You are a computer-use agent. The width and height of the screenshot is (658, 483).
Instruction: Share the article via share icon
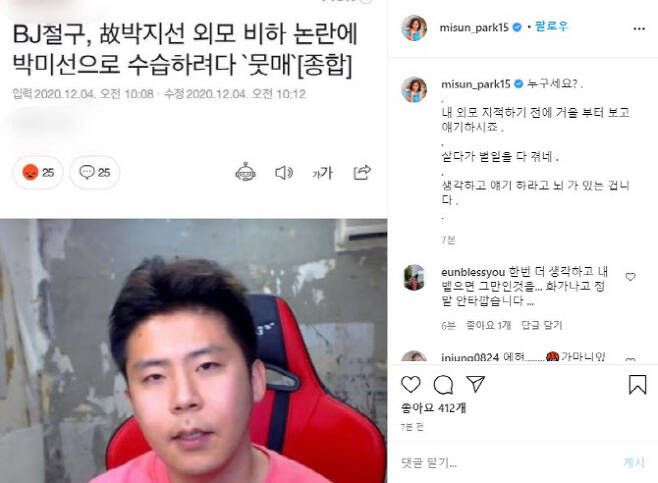click(362, 172)
